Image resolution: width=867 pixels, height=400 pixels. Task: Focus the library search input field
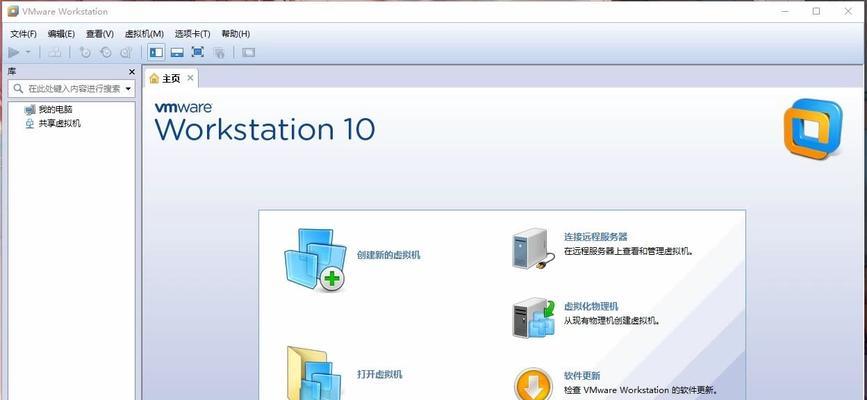tap(71, 89)
